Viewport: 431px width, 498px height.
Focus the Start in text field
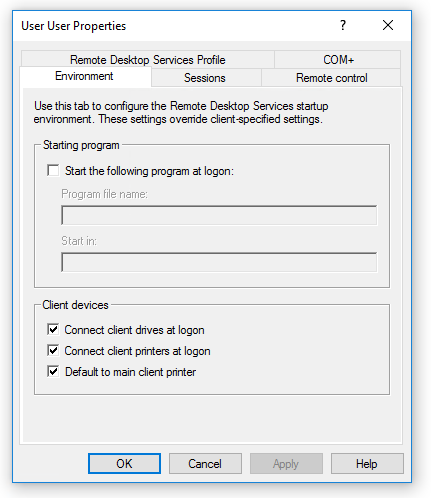point(219,262)
